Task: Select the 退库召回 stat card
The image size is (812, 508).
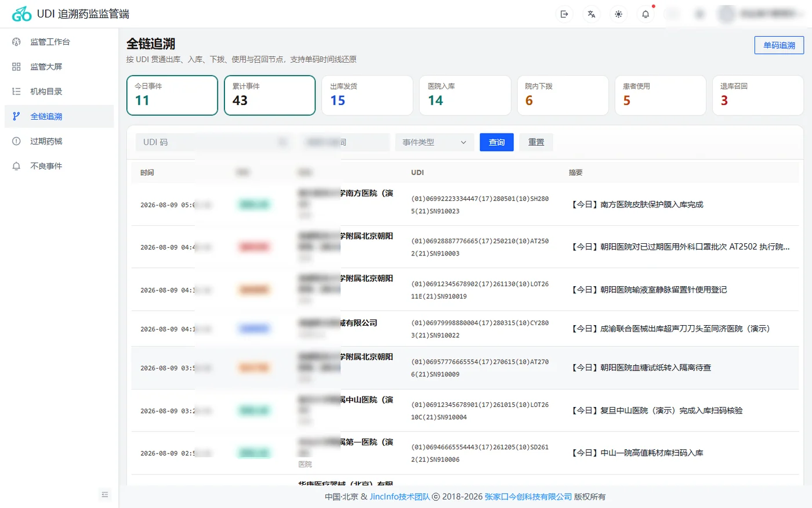Action: tap(758, 95)
